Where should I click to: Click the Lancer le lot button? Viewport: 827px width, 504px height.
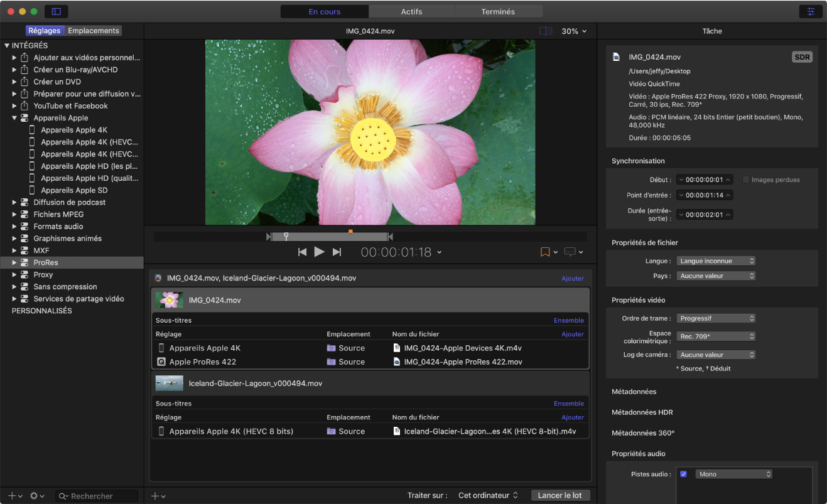click(559, 495)
